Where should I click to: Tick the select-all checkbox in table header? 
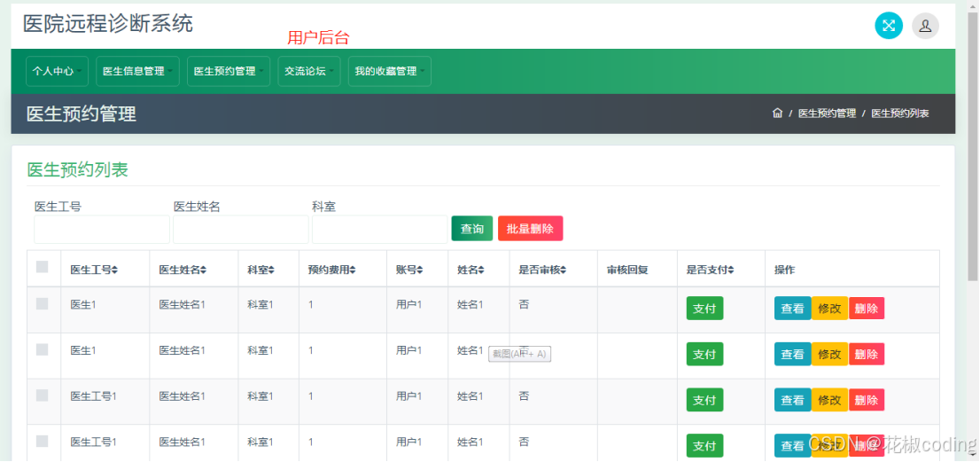pos(42,267)
